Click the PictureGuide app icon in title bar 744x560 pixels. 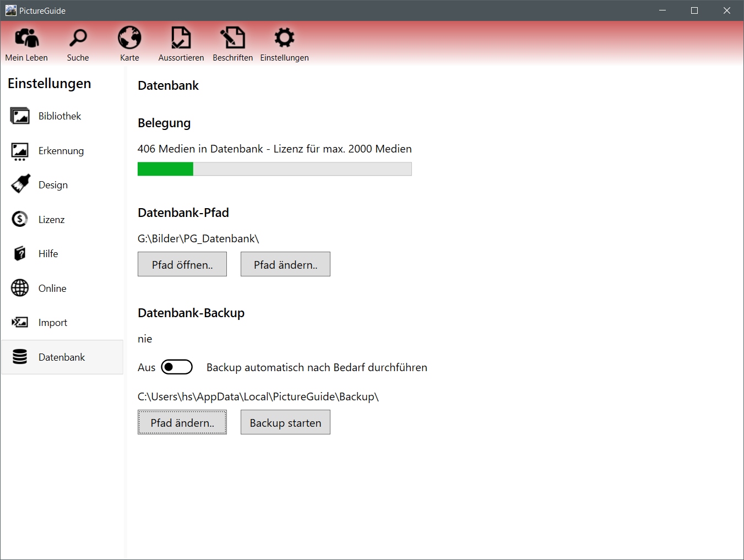click(11, 10)
